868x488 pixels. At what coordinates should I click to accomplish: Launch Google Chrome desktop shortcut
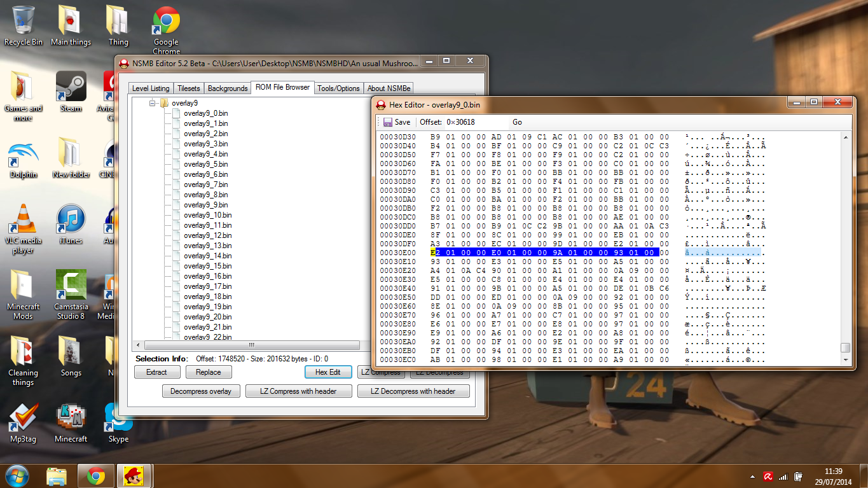click(166, 30)
